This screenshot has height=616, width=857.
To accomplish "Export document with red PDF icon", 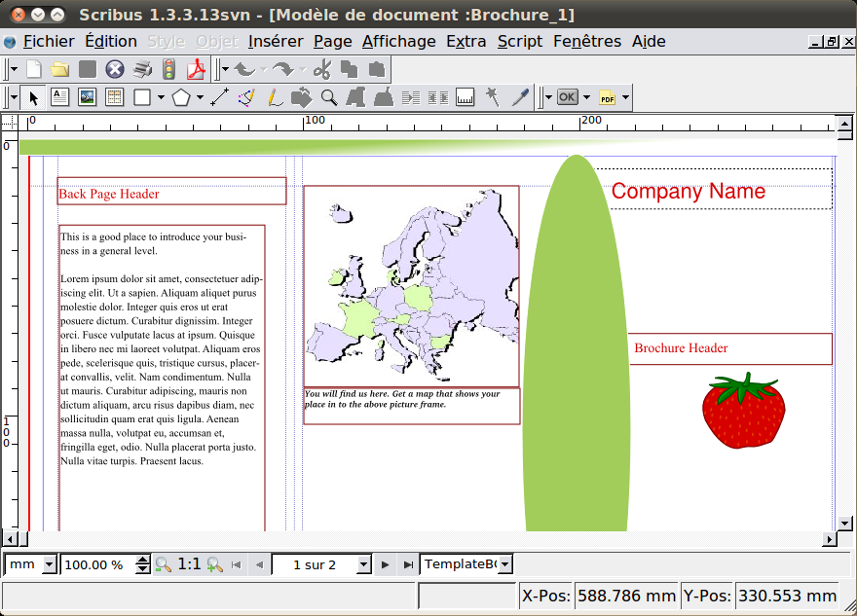I will click(197, 69).
